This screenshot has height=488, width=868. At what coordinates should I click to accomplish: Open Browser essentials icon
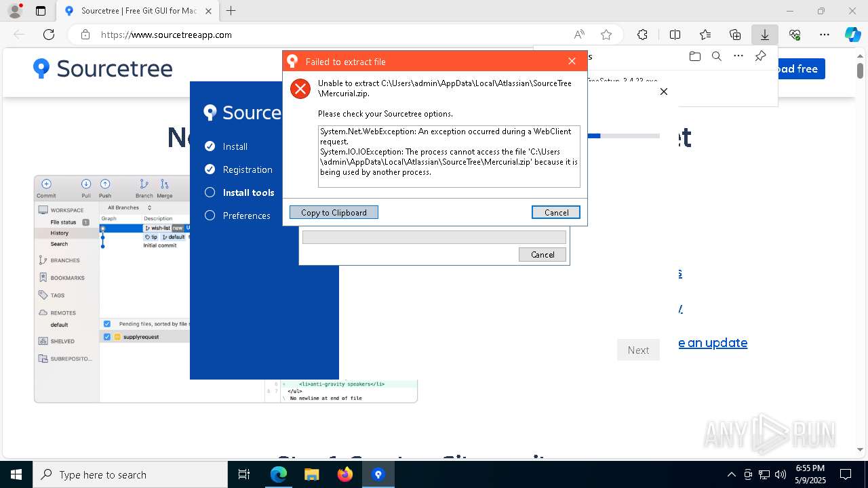coord(795,35)
